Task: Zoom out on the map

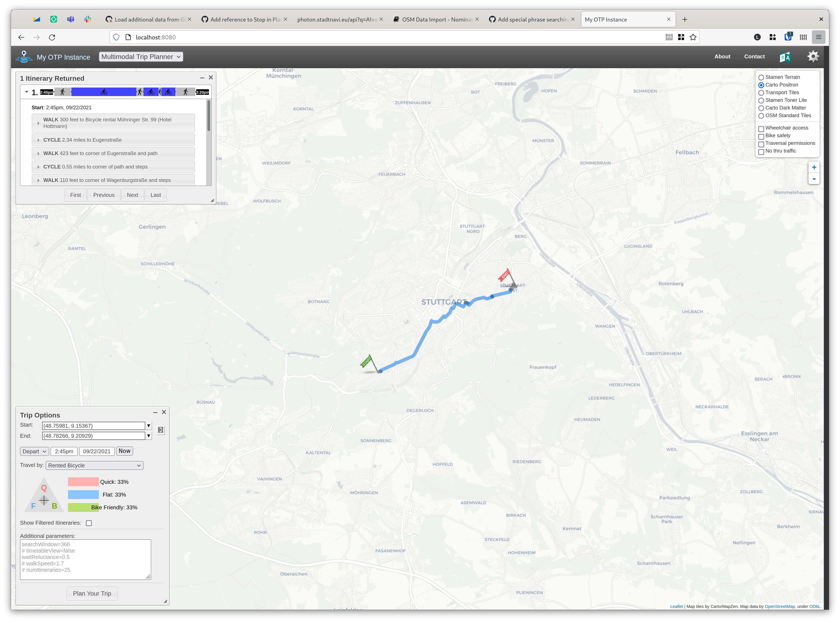Action: click(x=814, y=179)
